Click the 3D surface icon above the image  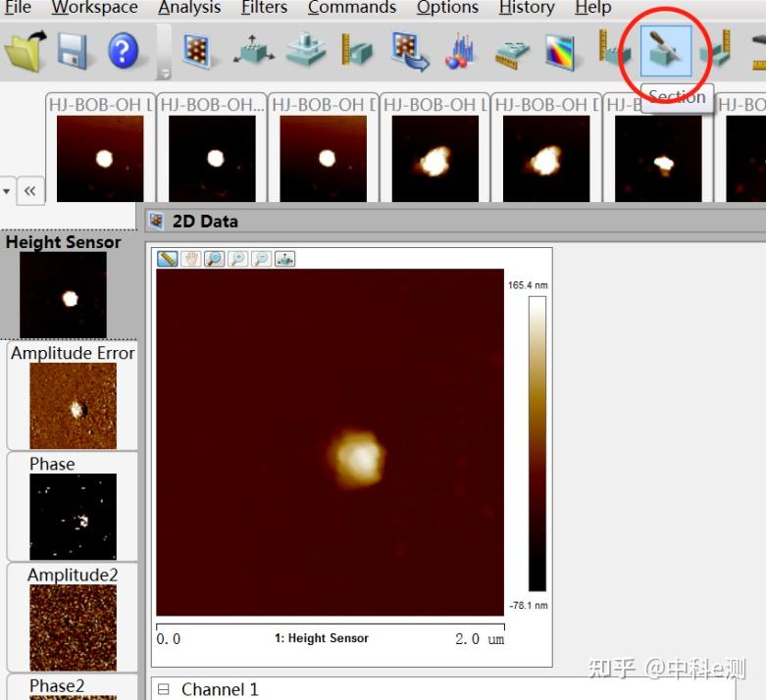284,259
